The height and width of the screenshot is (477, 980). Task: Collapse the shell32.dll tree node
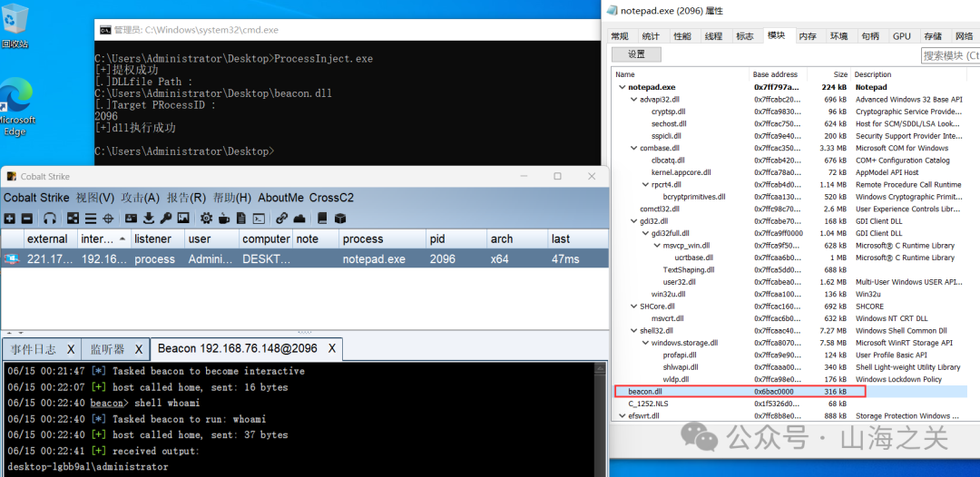(633, 330)
